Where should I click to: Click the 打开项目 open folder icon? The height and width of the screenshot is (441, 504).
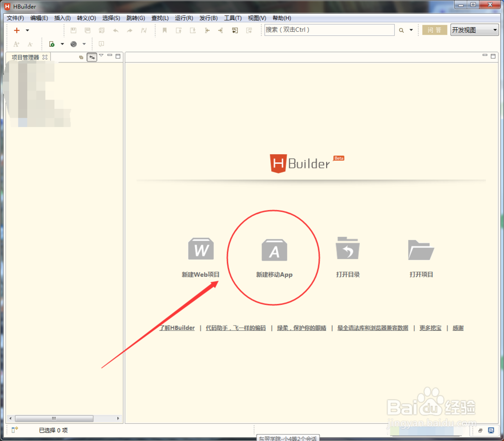click(421, 250)
